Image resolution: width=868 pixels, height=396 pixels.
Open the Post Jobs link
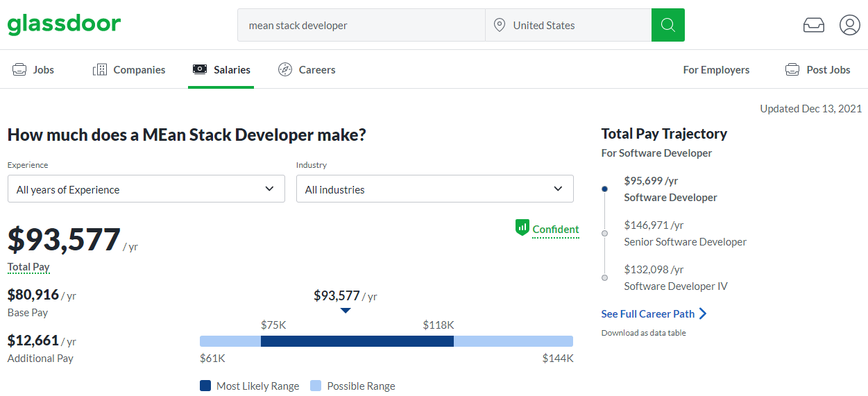coord(817,69)
